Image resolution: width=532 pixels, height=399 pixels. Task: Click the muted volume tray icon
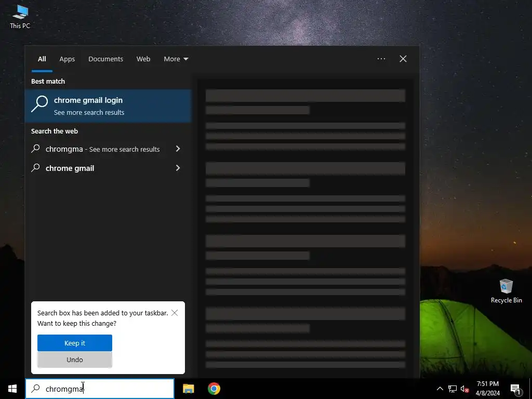point(464,389)
